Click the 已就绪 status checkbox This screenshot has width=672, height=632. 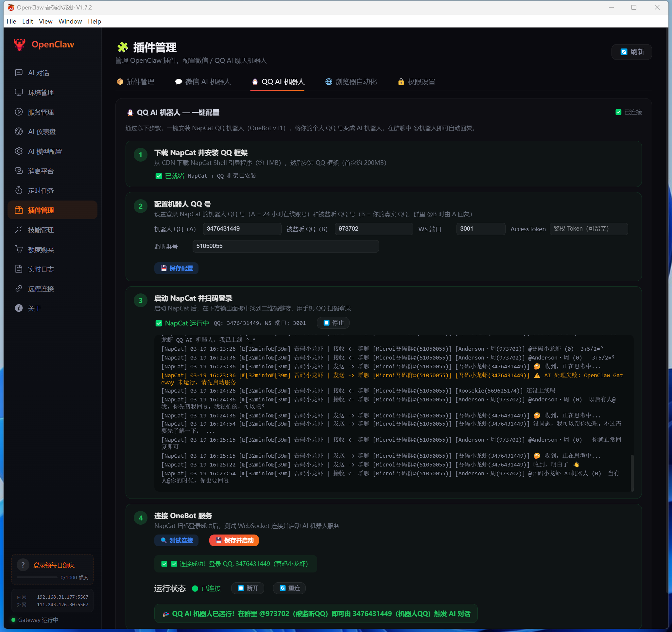[x=159, y=176]
